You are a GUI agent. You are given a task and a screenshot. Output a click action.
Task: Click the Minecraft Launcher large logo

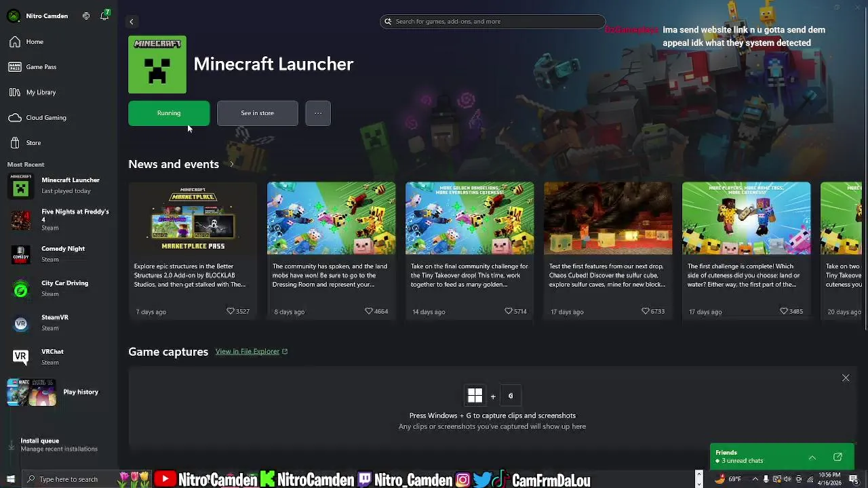pos(157,64)
